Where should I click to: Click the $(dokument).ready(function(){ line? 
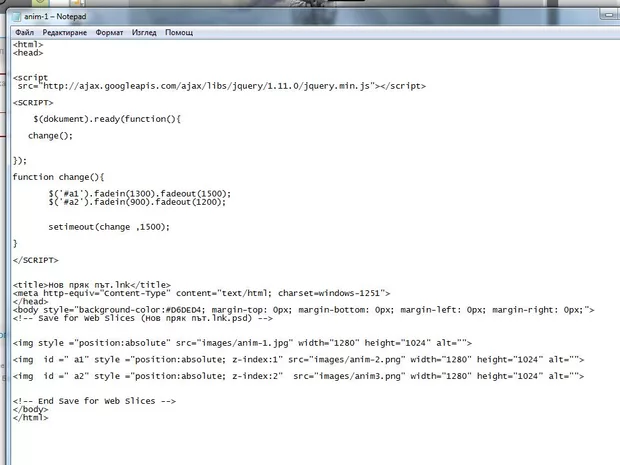point(107,119)
